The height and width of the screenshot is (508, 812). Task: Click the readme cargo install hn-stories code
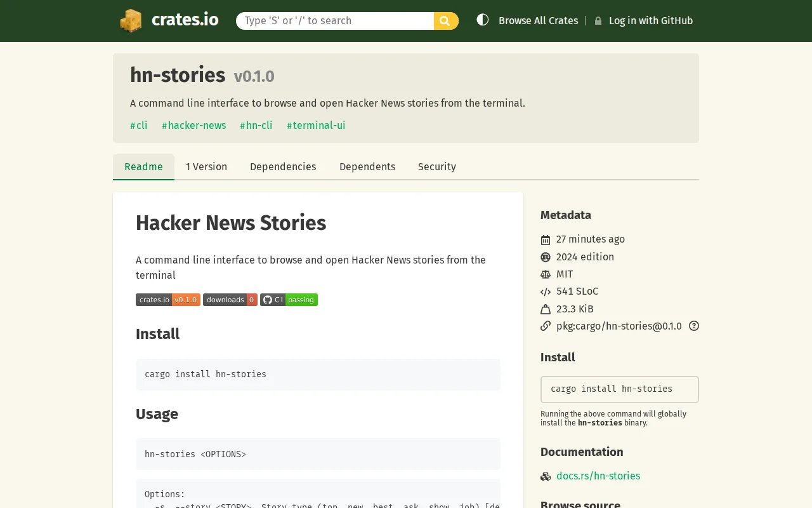(x=206, y=375)
